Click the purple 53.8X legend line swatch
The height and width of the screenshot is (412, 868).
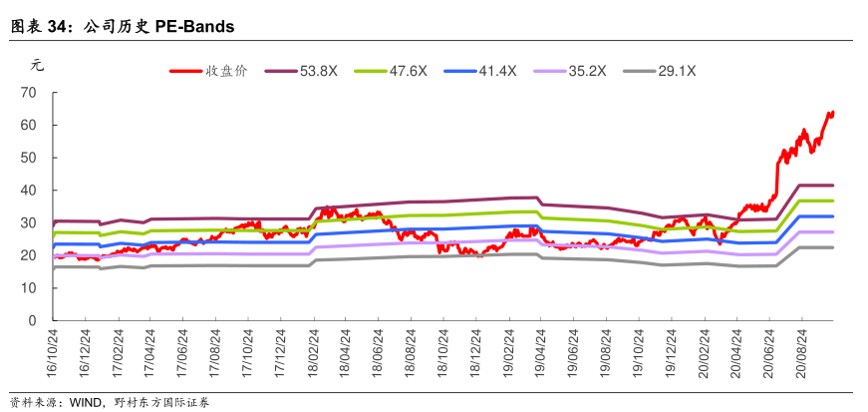point(280,71)
